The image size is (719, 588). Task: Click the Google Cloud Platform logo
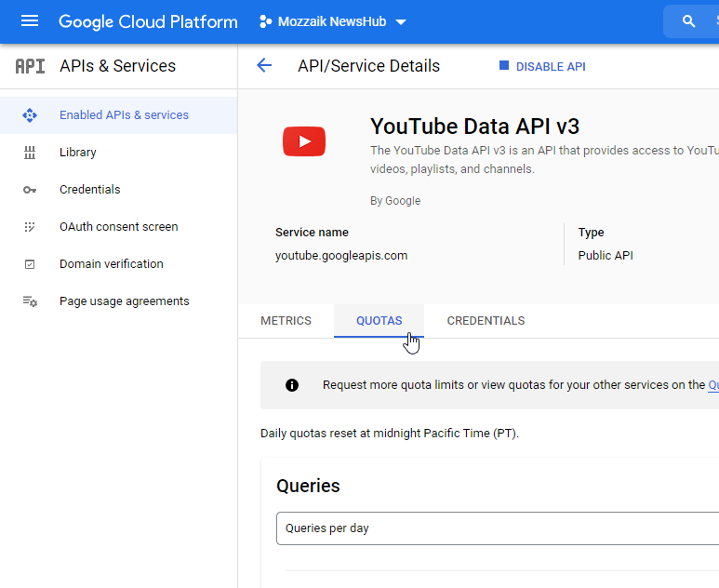[148, 21]
